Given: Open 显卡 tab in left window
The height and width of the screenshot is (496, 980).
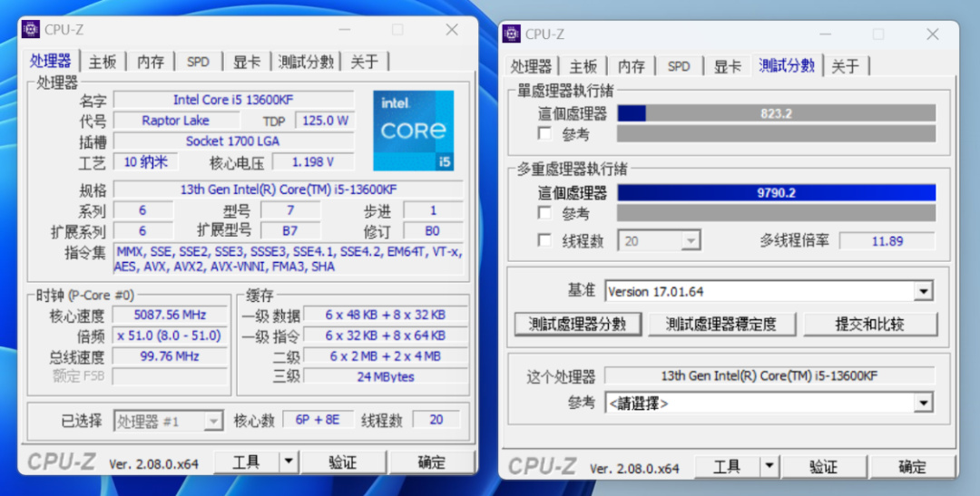Looking at the screenshot, I should (x=246, y=62).
